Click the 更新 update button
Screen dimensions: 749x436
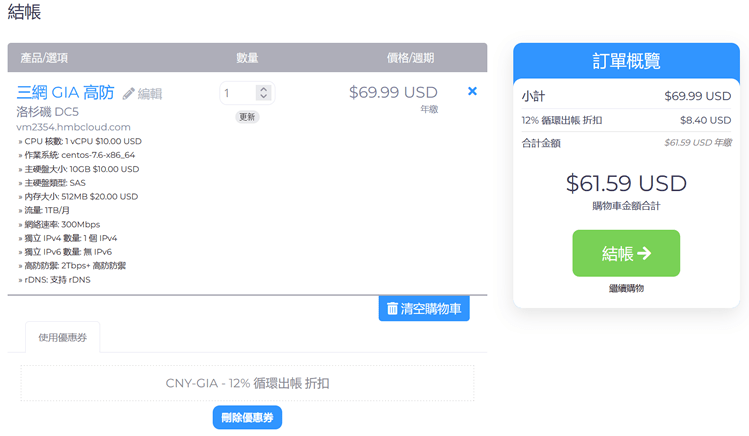coord(247,117)
